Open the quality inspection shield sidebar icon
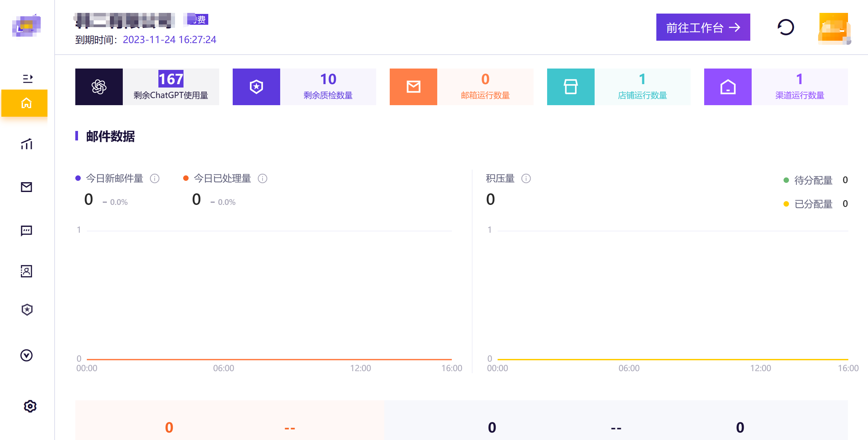The height and width of the screenshot is (440, 868). (27, 309)
